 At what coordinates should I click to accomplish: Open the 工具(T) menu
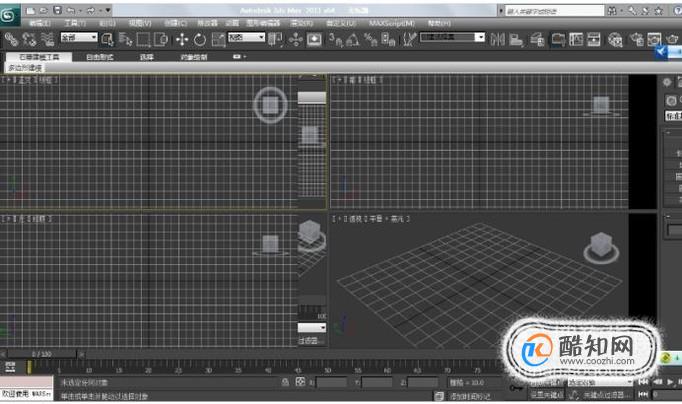tap(75, 23)
